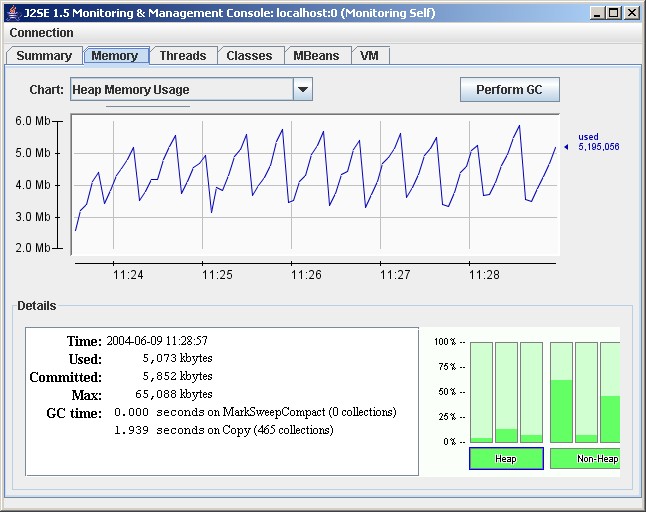
Task: Select the Memory tab
Action: (115, 56)
